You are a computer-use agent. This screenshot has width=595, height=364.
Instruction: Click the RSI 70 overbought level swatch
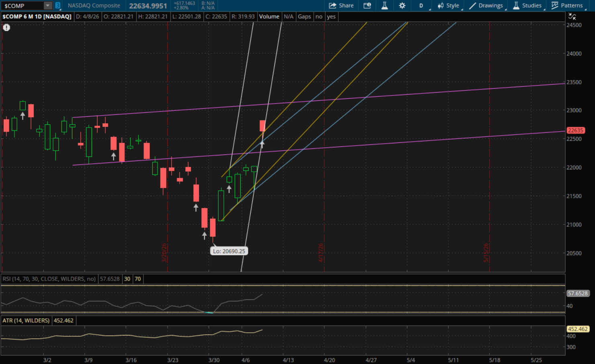[138, 279]
